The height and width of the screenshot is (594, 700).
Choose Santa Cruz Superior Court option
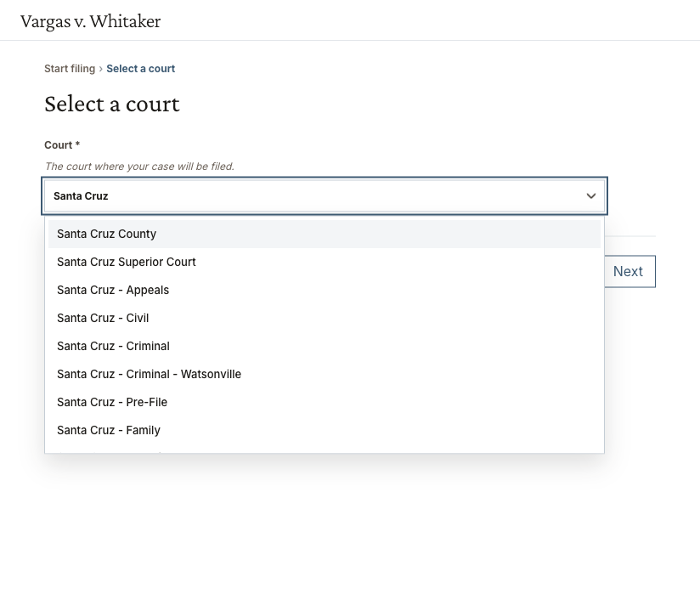[325, 263]
